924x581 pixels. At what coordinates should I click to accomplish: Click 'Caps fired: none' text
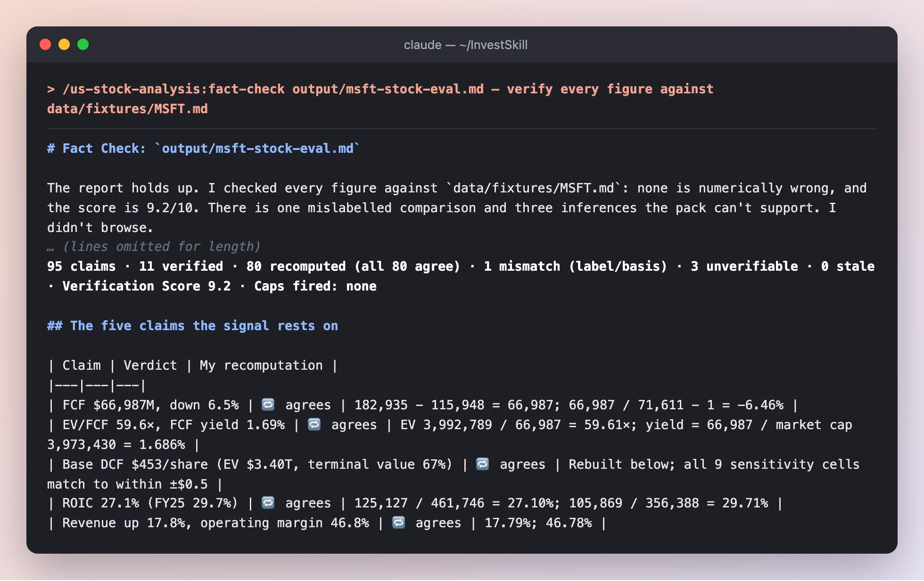point(315,286)
